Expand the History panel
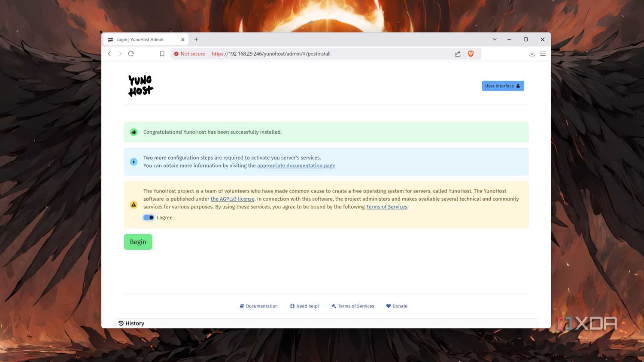The height and width of the screenshot is (362, 644). click(326, 323)
